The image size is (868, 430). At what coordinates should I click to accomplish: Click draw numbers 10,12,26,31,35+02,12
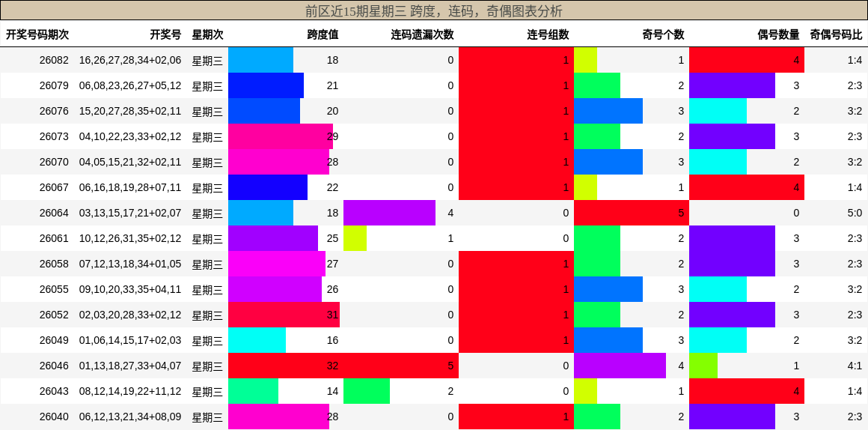(130, 238)
